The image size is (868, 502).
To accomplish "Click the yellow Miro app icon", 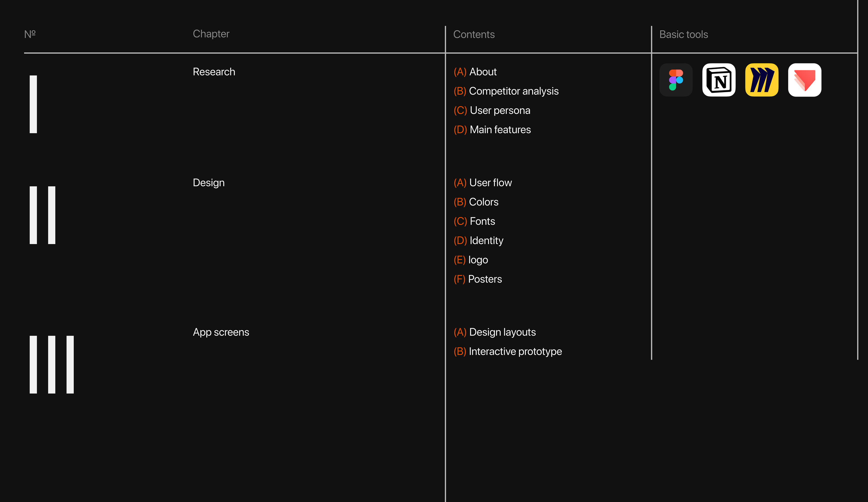I will [x=762, y=80].
